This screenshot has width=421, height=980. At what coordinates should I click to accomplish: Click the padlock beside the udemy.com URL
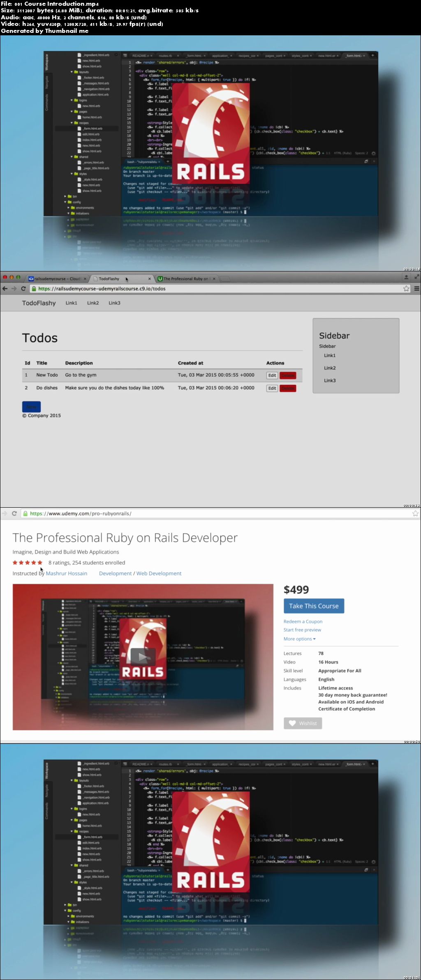25,513
